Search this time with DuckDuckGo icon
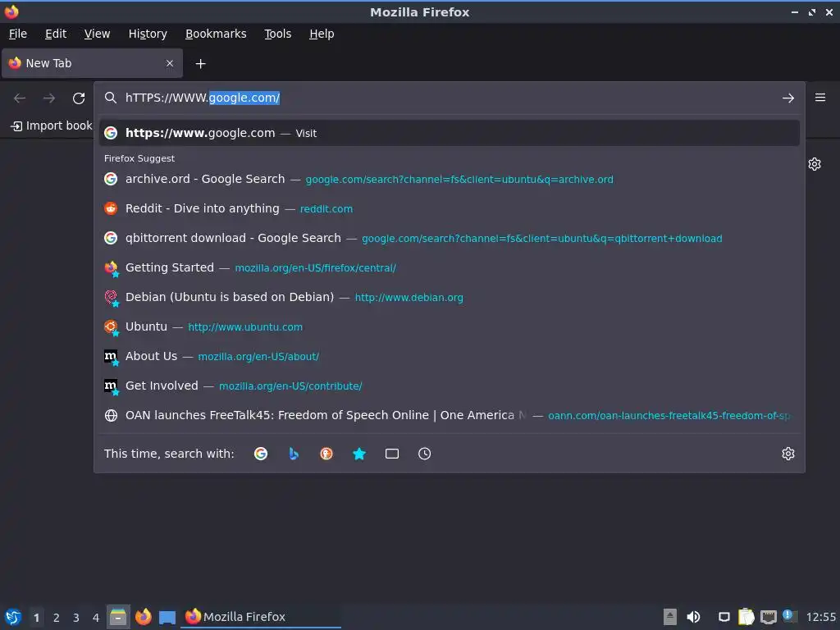The width and height of the screenshot is (840, 630). coord(326,454)
